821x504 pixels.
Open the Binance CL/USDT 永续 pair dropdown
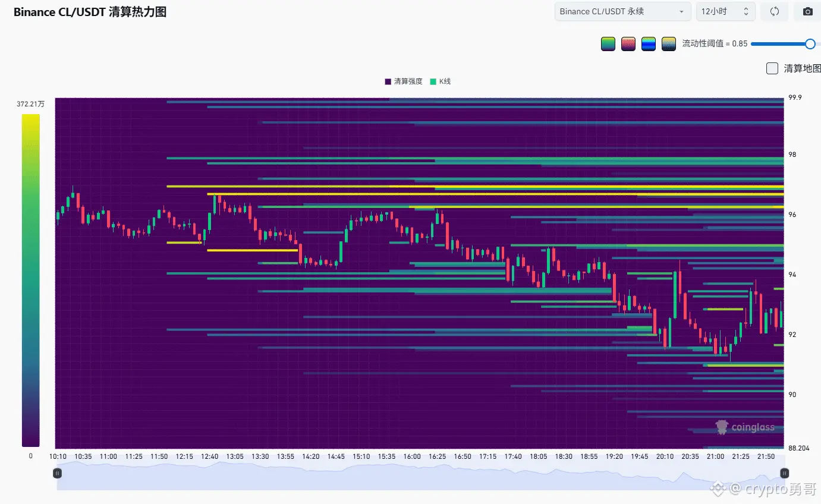point(622,11)
